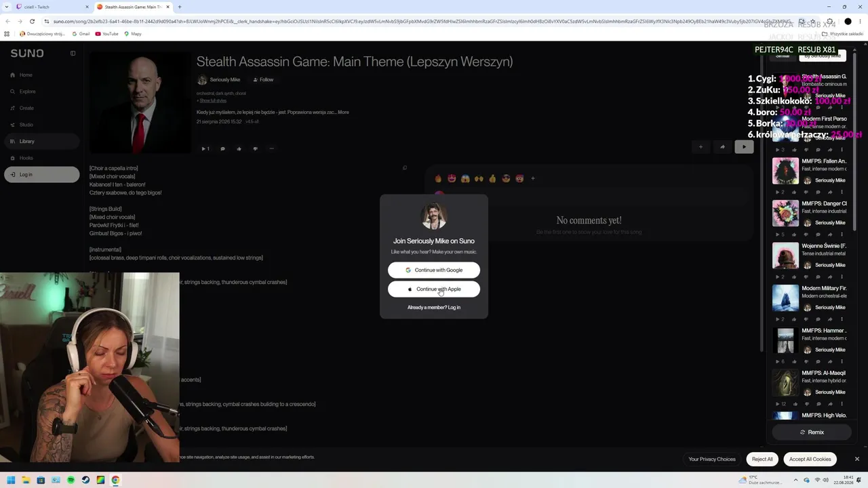Open the tab search dropdown arrow

click(7, 7)
